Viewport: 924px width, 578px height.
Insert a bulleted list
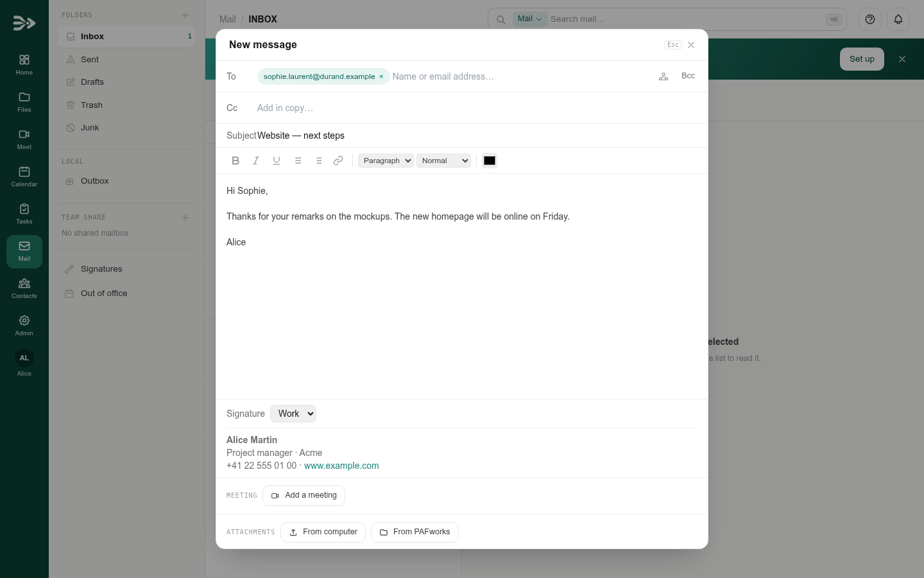[x=298, y=161]
